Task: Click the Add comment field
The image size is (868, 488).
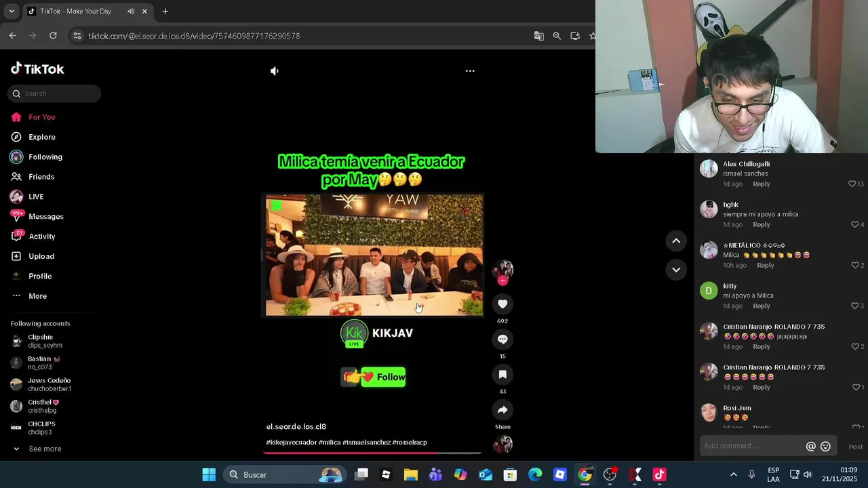Action: coord(751,446)
